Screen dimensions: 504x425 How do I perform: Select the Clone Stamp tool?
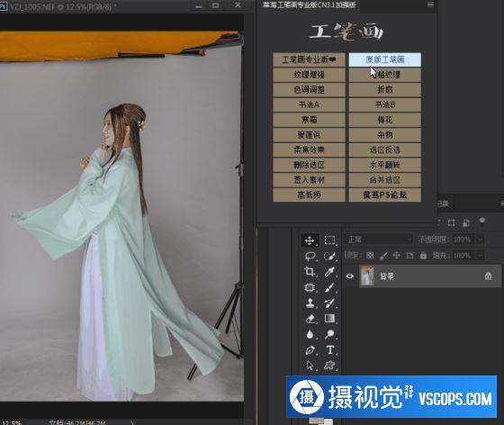click(310, 303)
